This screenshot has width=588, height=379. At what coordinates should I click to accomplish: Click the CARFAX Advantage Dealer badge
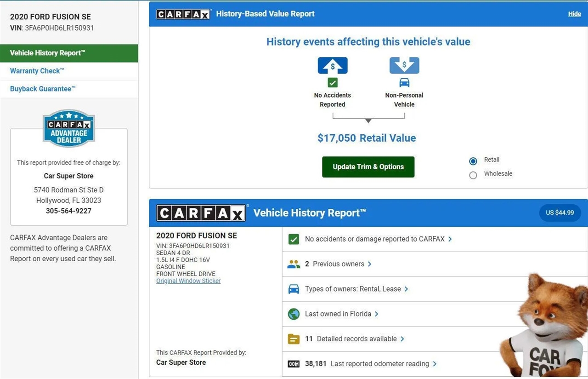(69, 128)
